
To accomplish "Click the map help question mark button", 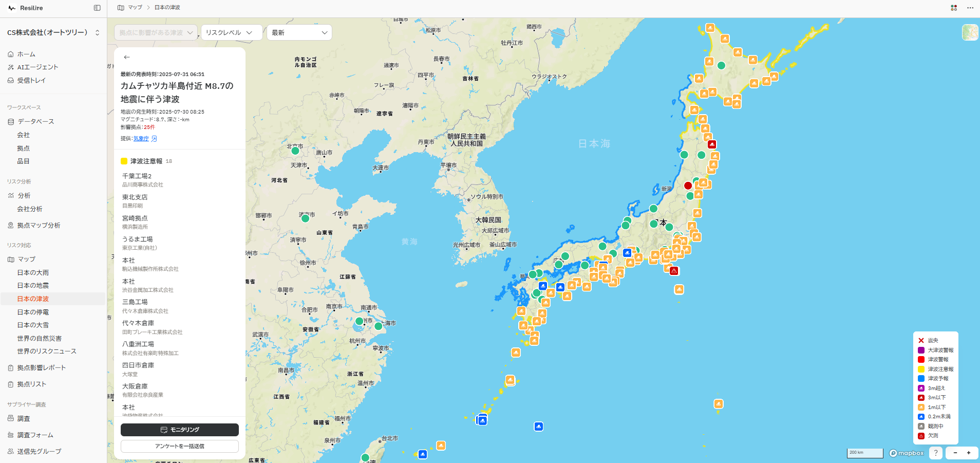I will (936, 453).
